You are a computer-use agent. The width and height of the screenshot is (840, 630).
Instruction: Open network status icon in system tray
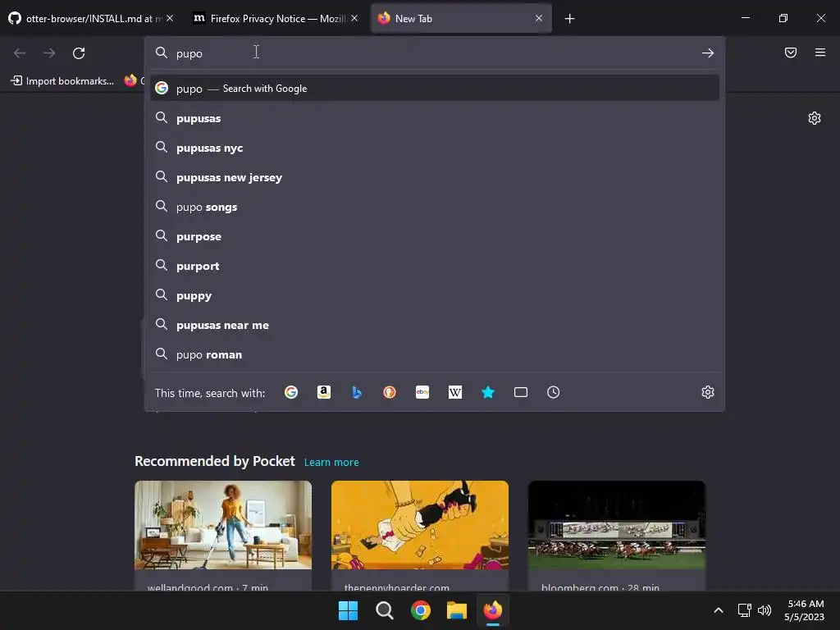pyautogui.click(x=744, y=610)
